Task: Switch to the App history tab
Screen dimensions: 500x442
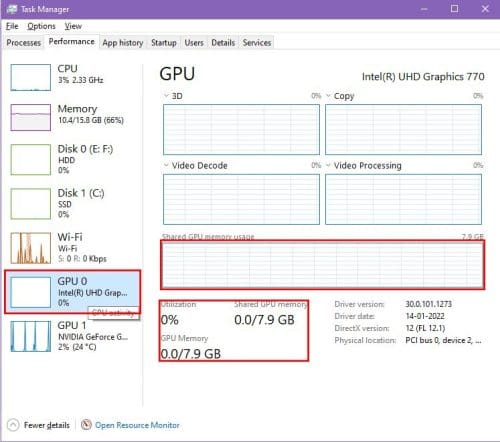Action: pyautogui.click(x=123, y=43)
